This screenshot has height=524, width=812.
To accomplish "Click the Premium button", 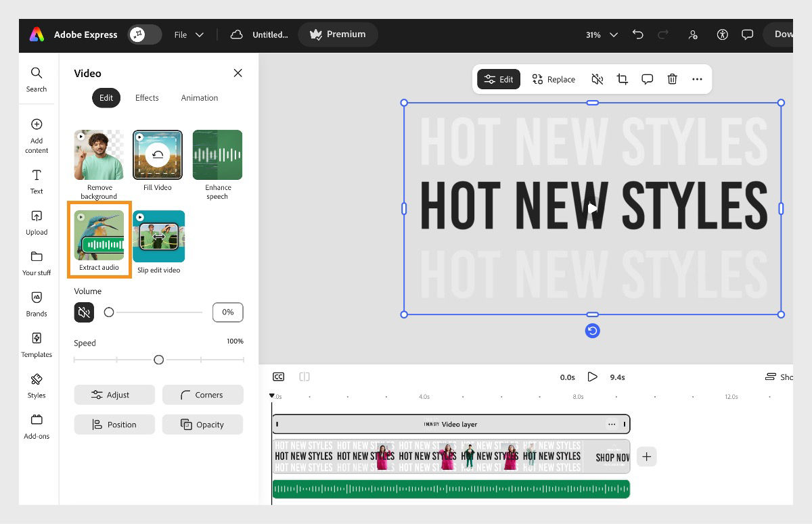I will pyautogui.click(x=338, y=34).
